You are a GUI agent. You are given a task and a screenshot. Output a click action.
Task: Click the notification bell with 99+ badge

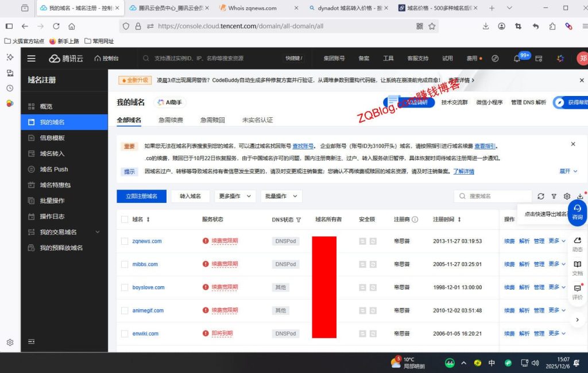coord(519,58)
